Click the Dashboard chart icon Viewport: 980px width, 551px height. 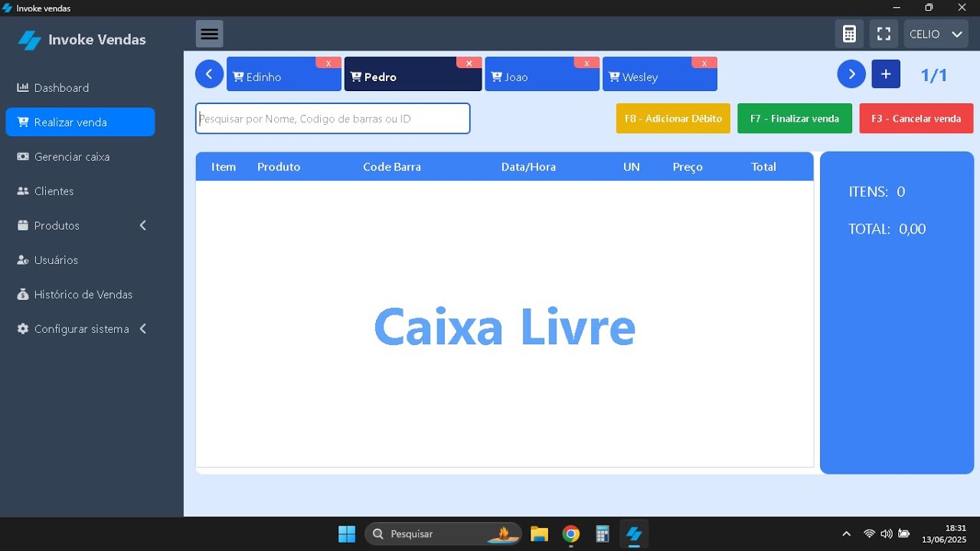pos(23,88)
